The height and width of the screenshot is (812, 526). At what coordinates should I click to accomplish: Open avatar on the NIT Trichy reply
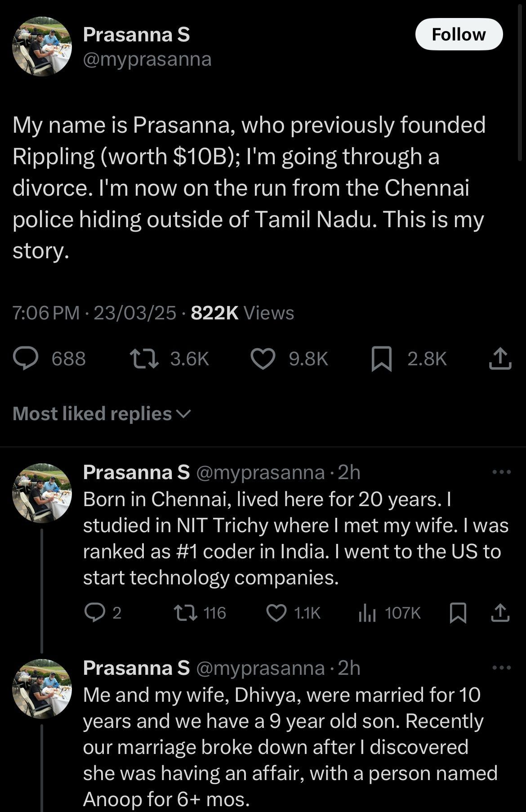pyautogui.click(x=42, y=493)
